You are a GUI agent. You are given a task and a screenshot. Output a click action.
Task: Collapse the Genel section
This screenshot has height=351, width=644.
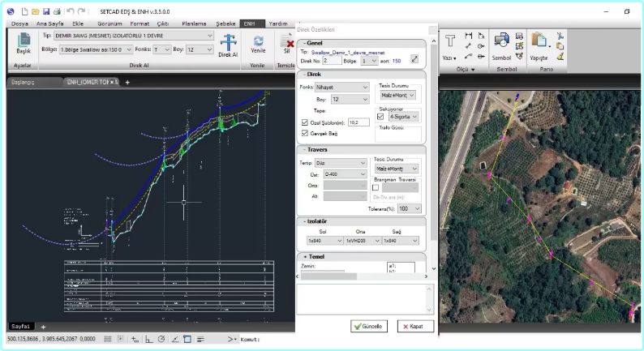304,43
